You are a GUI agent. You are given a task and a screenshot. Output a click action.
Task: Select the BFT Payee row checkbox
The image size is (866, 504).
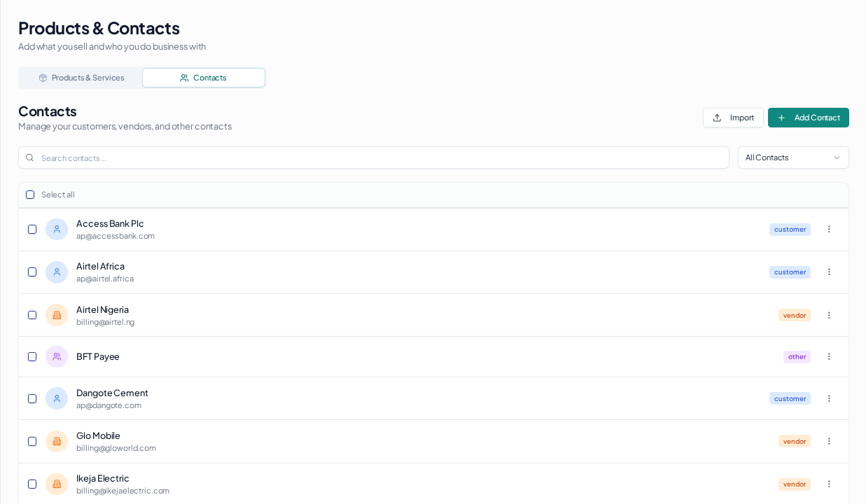click(32, 357)
